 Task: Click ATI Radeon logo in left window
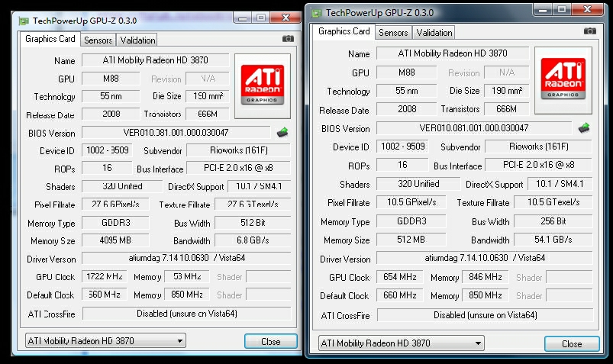click(263, 86)
